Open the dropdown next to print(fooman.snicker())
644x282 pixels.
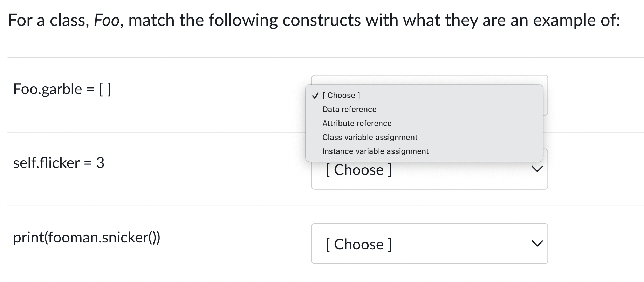coord(429,243)
